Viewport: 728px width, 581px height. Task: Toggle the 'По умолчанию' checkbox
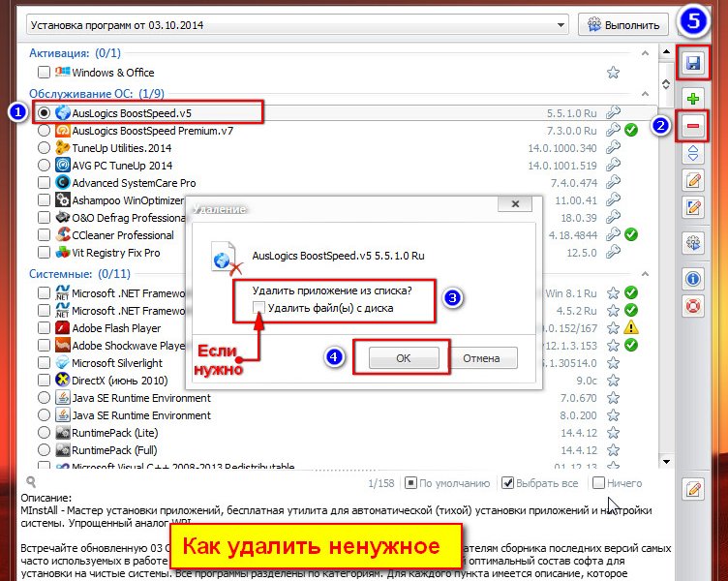point(410,483)
